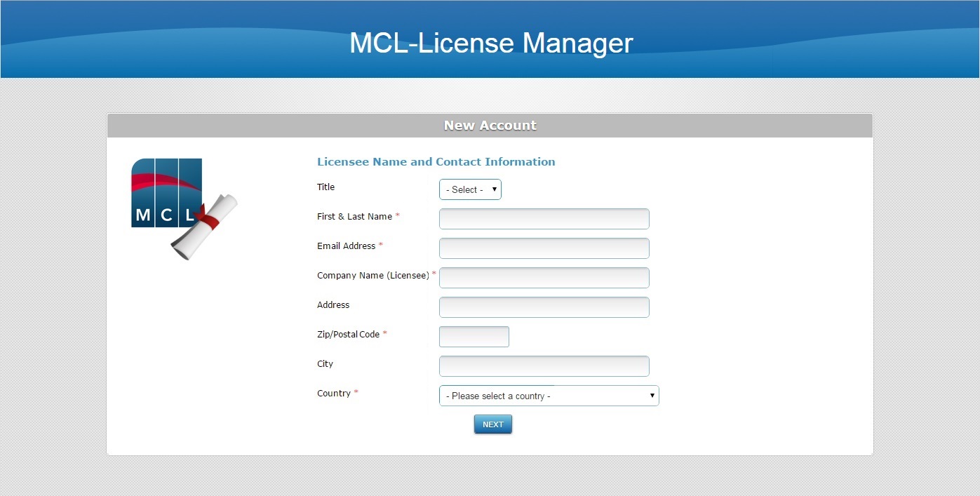Click the Country field label
This screenshot has height=496, width=980.
333,394
